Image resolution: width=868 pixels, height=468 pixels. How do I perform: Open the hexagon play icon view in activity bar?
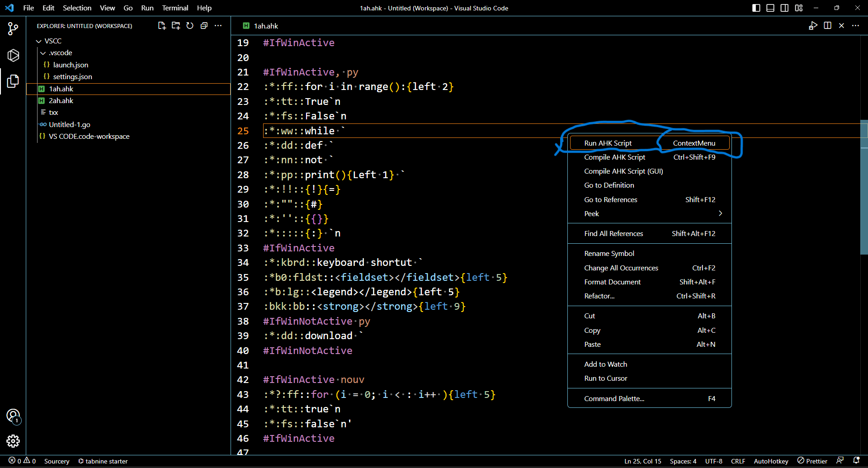click(13, 55)
